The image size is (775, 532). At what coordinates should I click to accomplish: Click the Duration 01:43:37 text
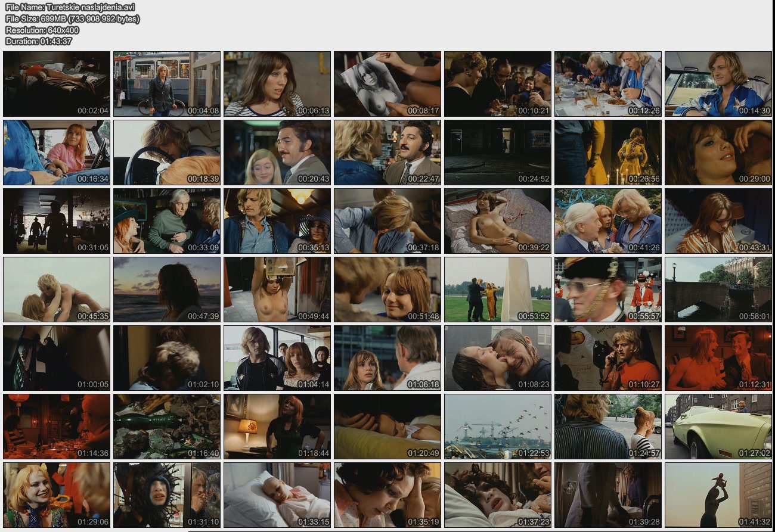[x=39, y=41]
